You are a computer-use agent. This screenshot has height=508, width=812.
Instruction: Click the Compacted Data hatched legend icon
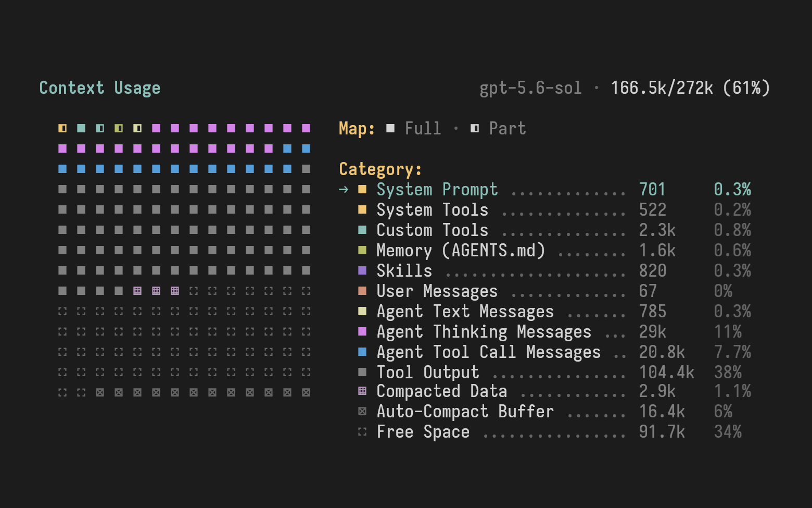362,391
